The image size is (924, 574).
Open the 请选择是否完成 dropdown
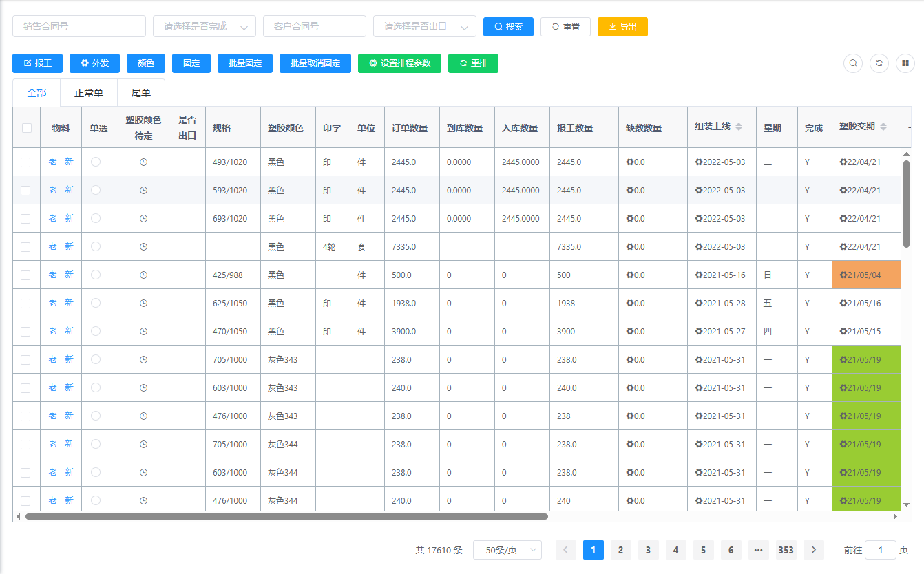point(204,27)
